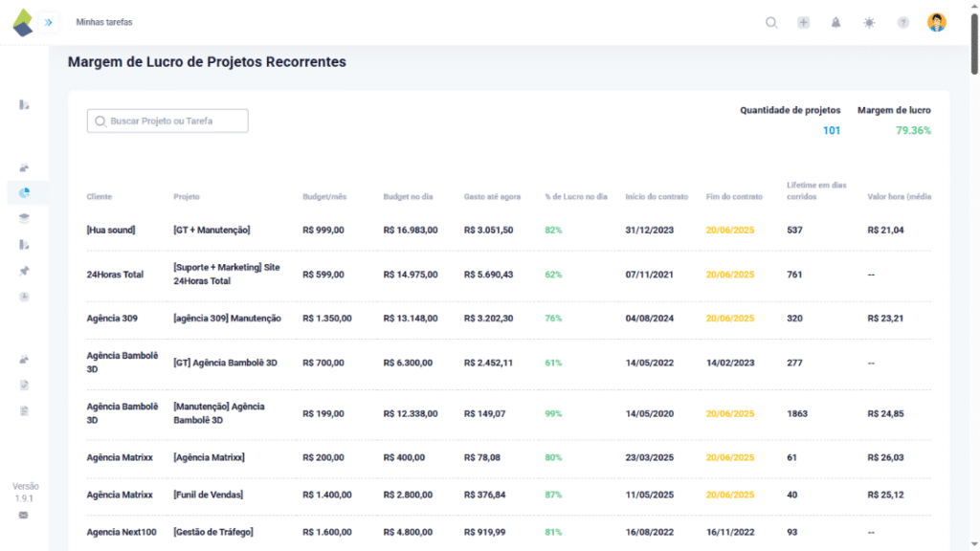Click the envelope icon under Versão 1.9.1
980x551 pixels.
pyautogui.click(x=23, y=516)
